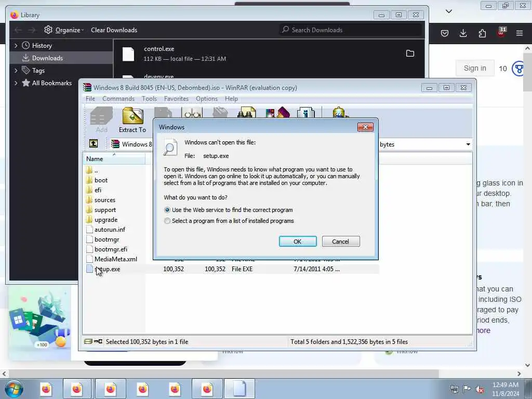Click the red extension badge icon showing 31
The height and width of the screenshot is (399, 532).
point(501,32)
